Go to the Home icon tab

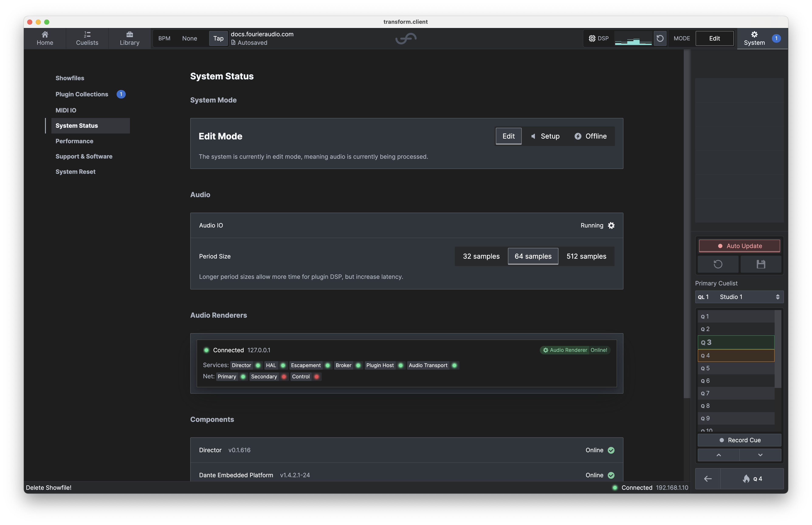45,38
